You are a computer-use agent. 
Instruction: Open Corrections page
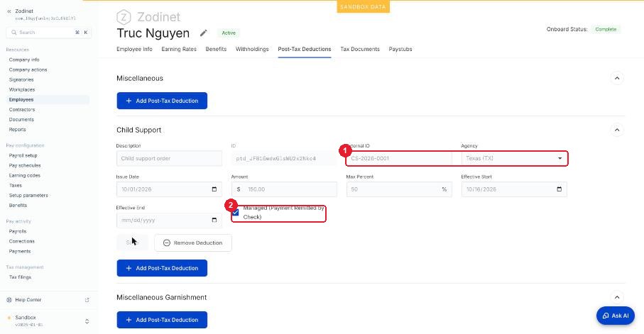pyautogui.click(x=22, y=241)
